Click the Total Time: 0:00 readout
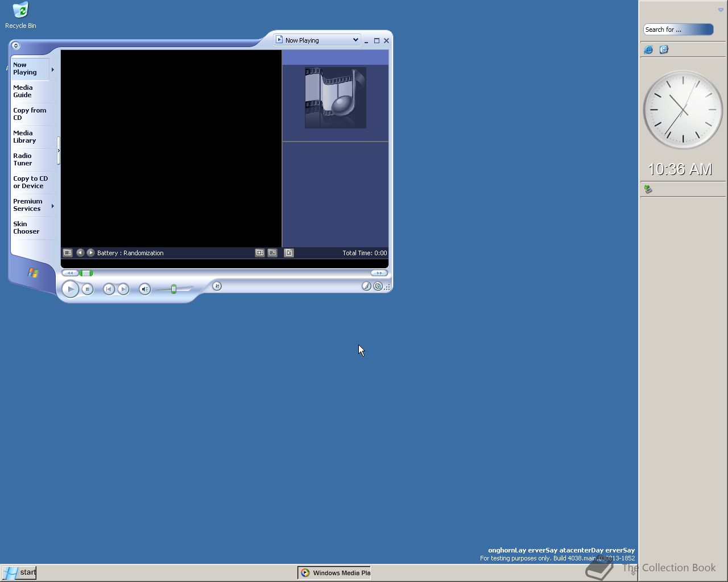728x582 pixels. [365, 253]
